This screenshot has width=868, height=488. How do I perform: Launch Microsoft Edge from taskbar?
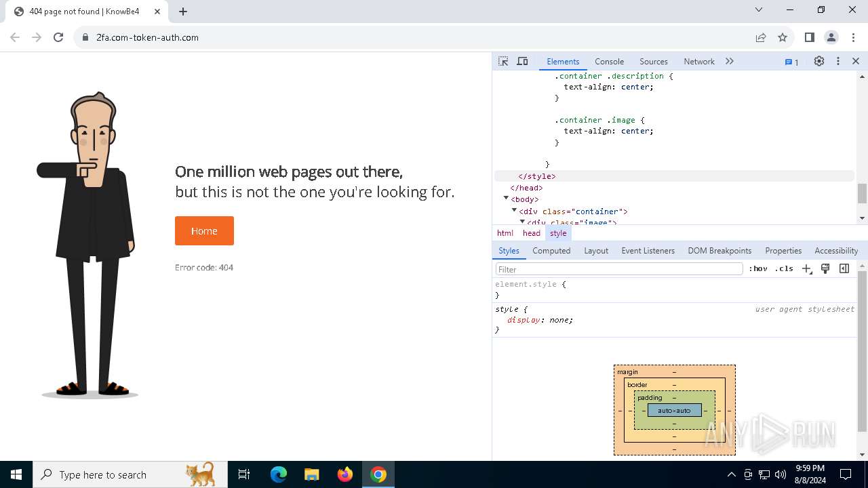coord(279,474)
